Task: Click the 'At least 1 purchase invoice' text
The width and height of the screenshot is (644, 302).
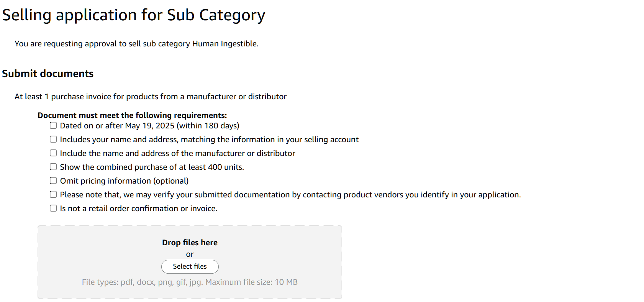Action: (x=150, y=97)
